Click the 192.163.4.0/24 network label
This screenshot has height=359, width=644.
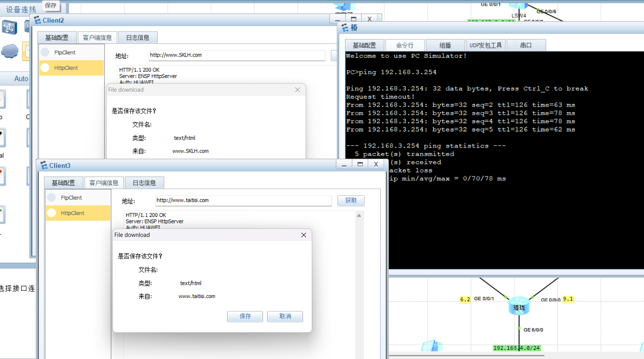517,348
